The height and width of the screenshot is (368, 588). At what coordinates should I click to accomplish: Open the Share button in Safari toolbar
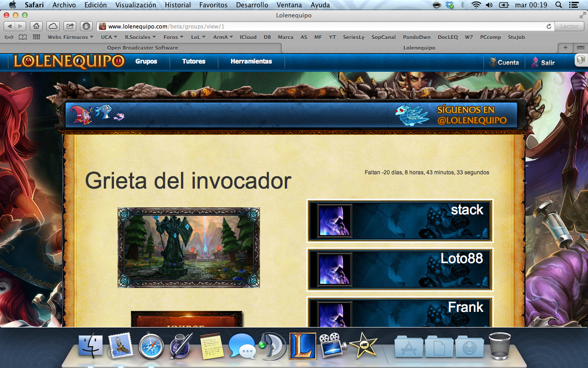click(x=70, y=26)
